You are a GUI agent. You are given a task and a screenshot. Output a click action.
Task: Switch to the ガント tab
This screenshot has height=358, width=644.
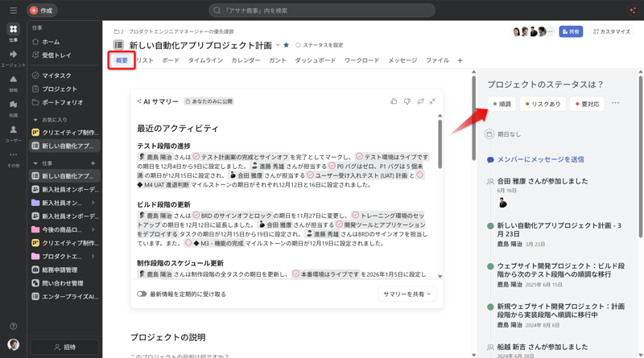click(x=278, y=60)
